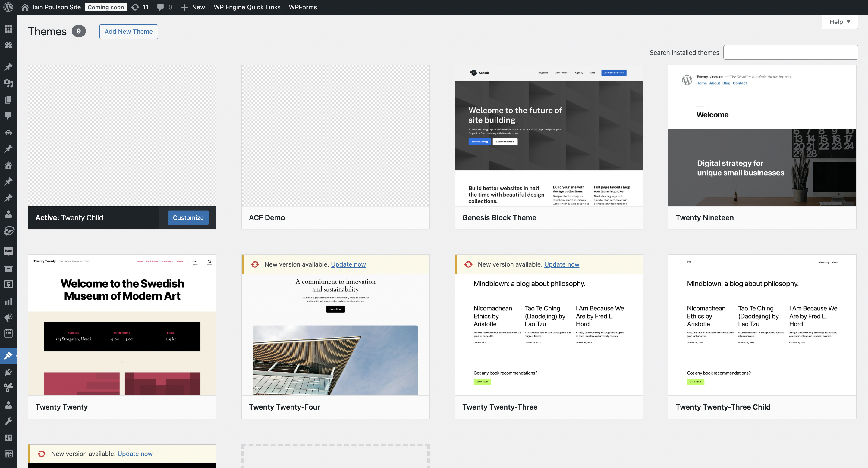Screen dimensions: 868x468
Task: Open the car icon menu in sidebar
Action: [x=8, y=132]
